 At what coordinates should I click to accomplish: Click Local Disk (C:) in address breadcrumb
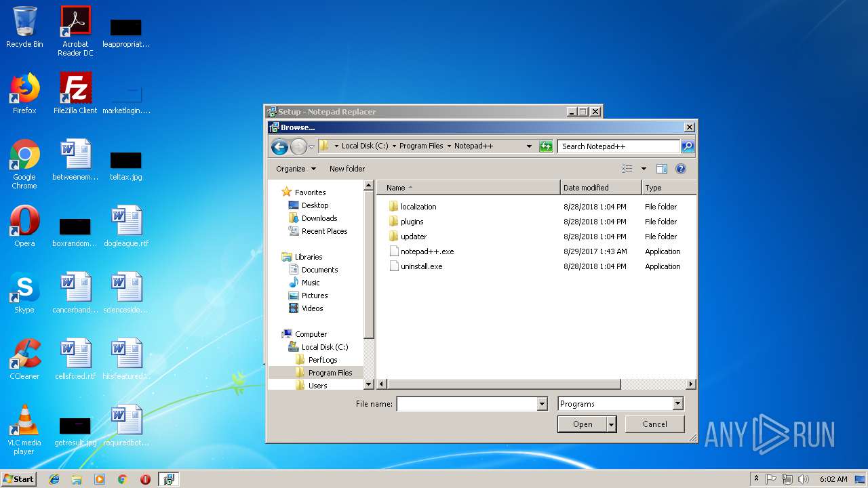click(365, 146)
